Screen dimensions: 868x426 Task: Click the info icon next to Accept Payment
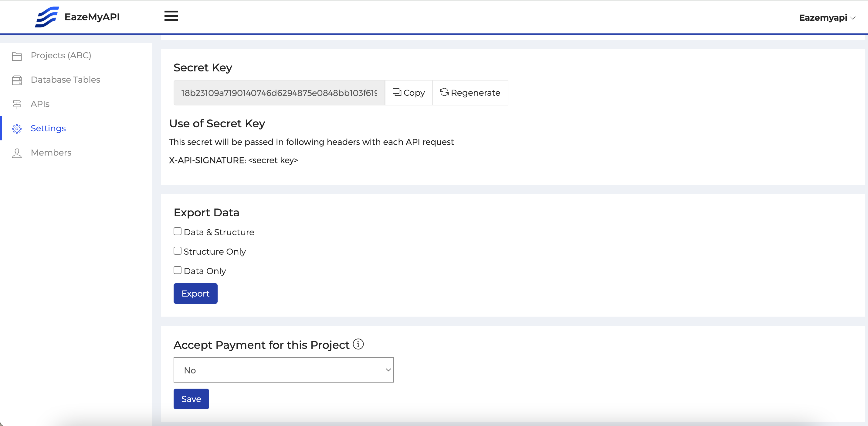[358, 344]
